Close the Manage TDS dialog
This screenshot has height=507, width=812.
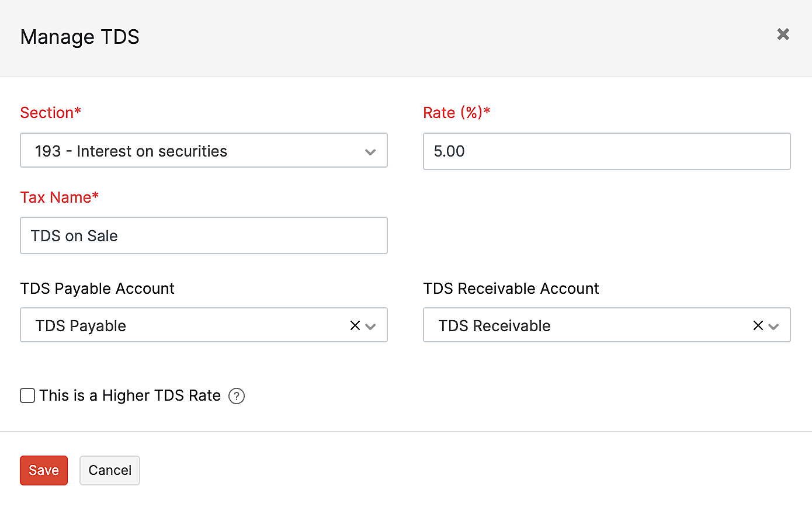pyautogui.click(x=783, y=34)
